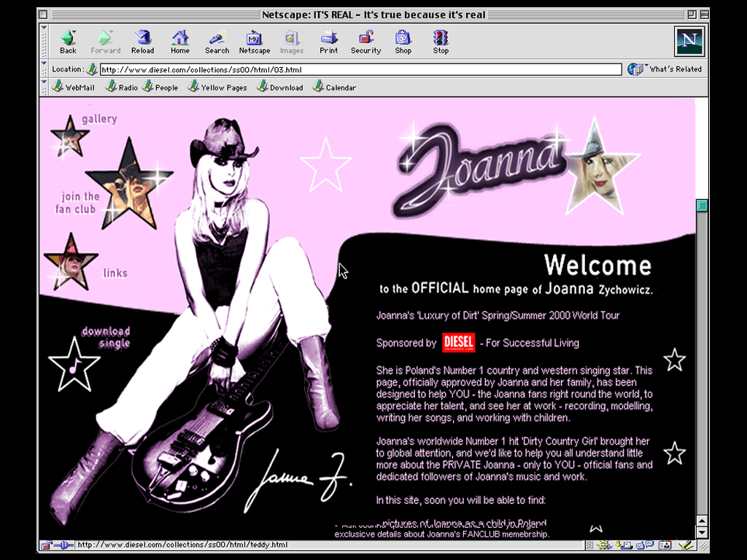This screenshot has height=560, width=747.
Task: Go to Home page button
Action: click(180, 42)
